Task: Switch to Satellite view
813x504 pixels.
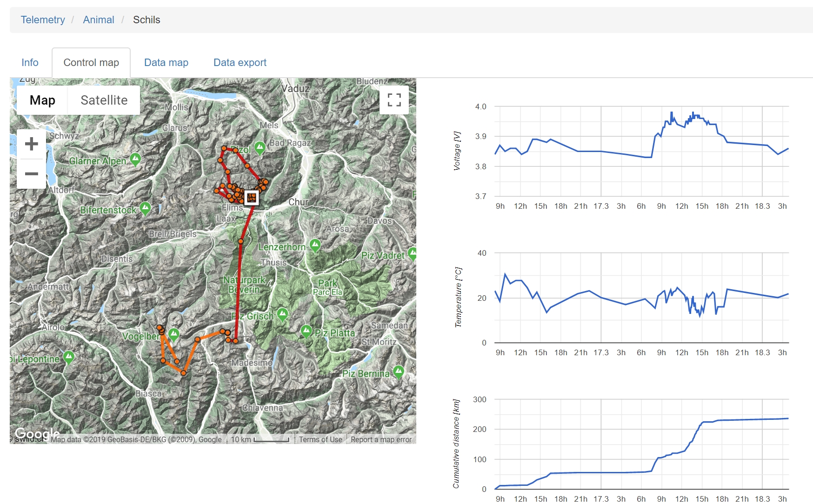Action: pyautogui.click(x=104, y=99)
